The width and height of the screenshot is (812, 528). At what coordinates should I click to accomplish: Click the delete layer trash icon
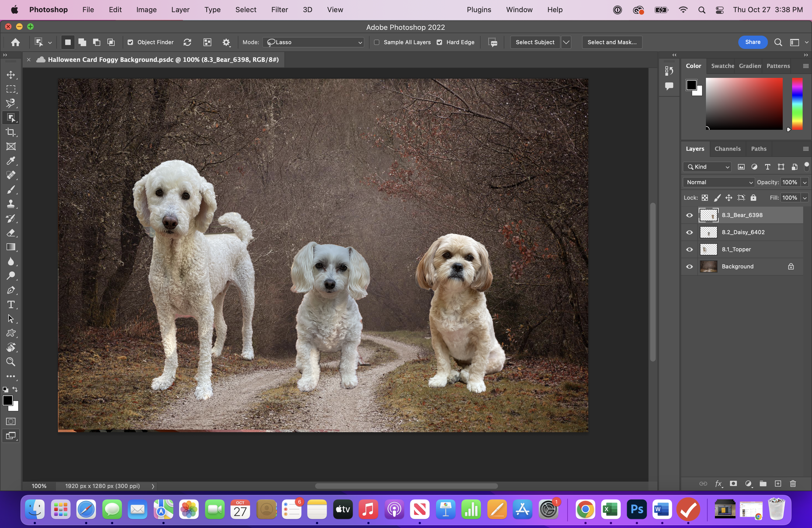(x=793, y=484)
